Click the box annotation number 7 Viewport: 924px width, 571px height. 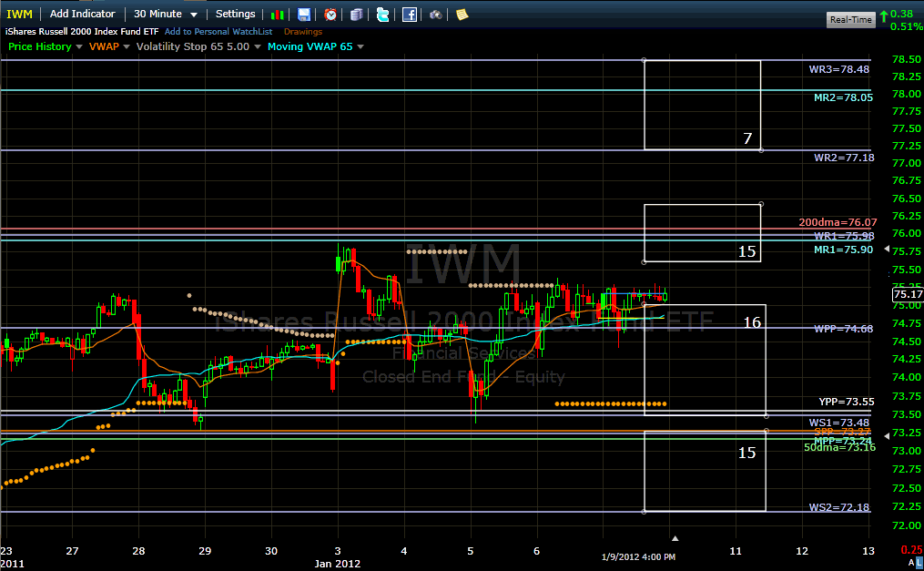point(747,138)
